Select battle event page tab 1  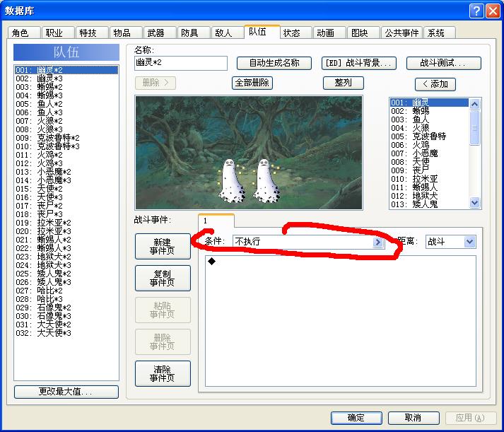click(x=216, y=221)
